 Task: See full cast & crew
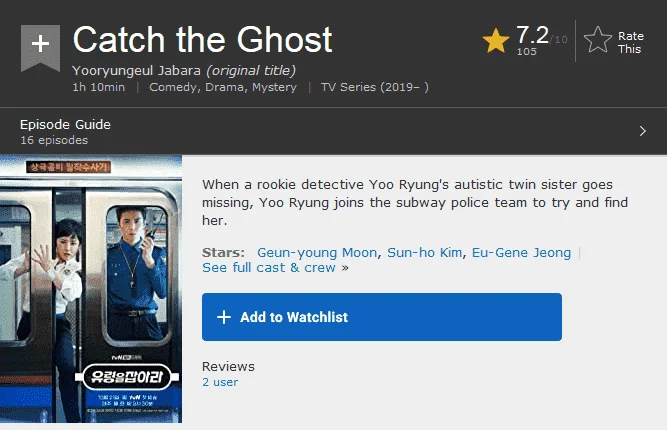pyautogui.click(x=269, y=268)
